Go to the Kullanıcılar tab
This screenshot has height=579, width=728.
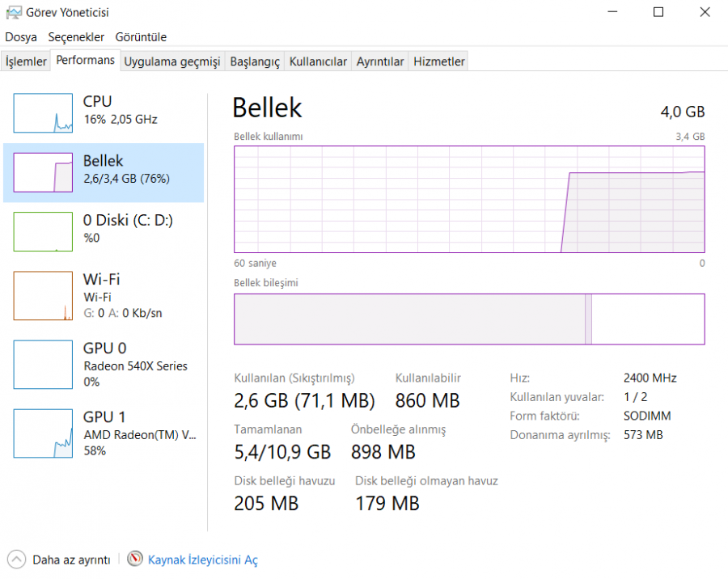point(318,61)
